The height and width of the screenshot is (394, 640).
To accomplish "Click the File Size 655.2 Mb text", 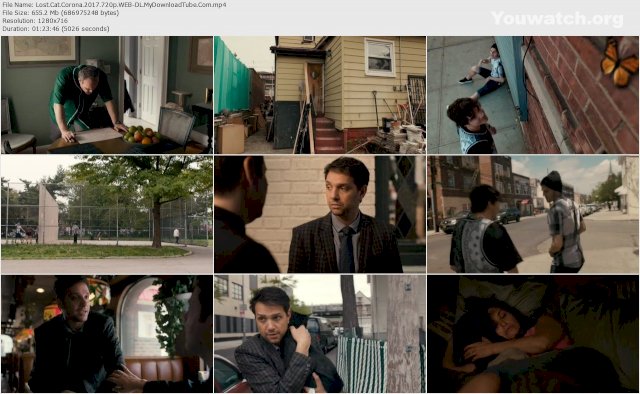I will pos(61,13).
